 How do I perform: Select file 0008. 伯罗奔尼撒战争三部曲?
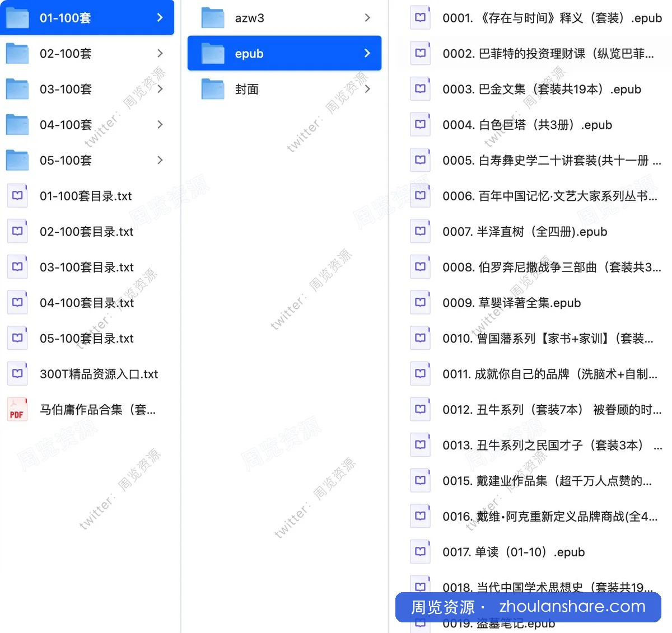pyautogui.click(x=552, y=267)
